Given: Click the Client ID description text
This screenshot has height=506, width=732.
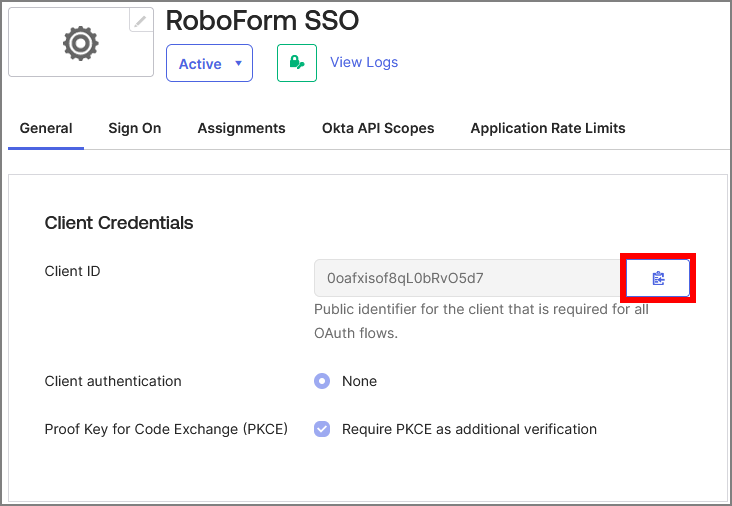Looking at the screenshot, I should click(481, 321).
